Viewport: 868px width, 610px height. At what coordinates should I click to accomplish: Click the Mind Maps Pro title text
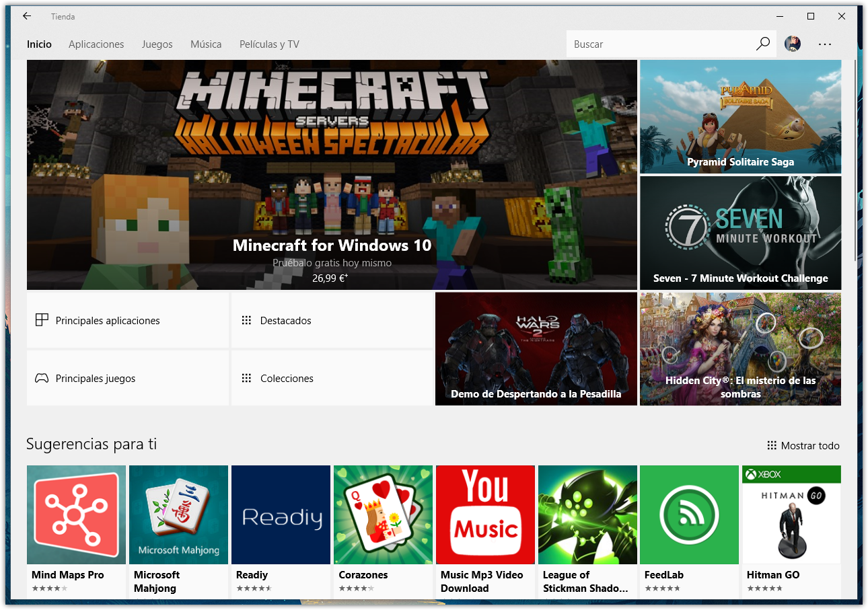pyautogui.click(x=68, y=575)
